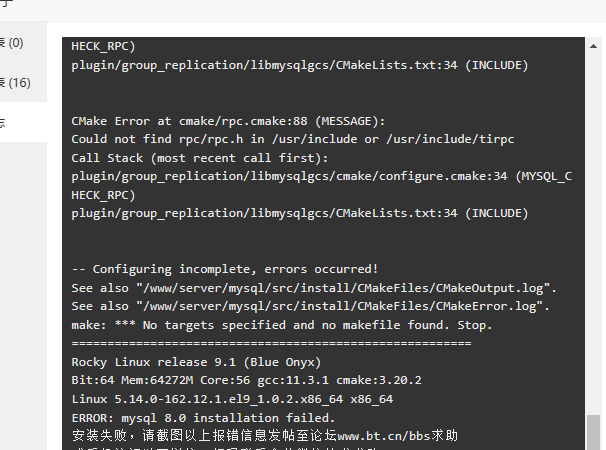
Task: Click 'Rocky Linux release 9.1 (Blue Onyx)' text
Action: pos(196,362)
